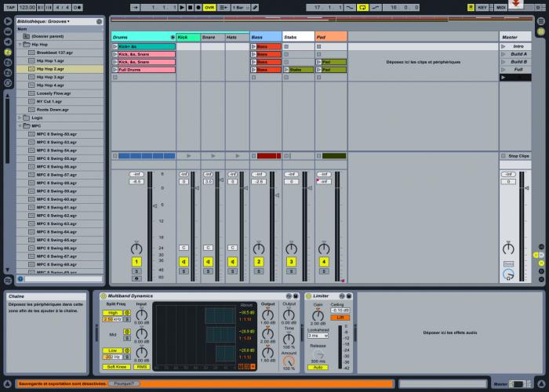Click the browser show/hide triangle icon
Viewport: 549px width, 392px height.
pyautogui.click(x=8, y=21)
